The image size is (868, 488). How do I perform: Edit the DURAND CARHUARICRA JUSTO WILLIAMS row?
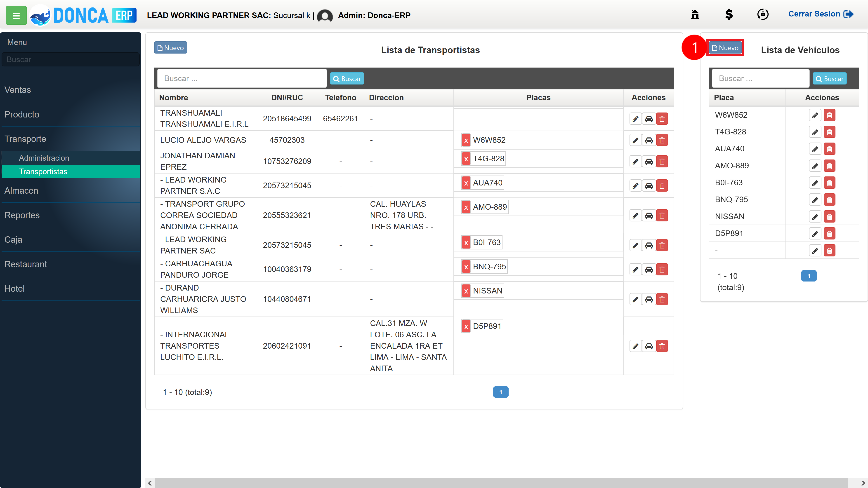click(635, 299)
